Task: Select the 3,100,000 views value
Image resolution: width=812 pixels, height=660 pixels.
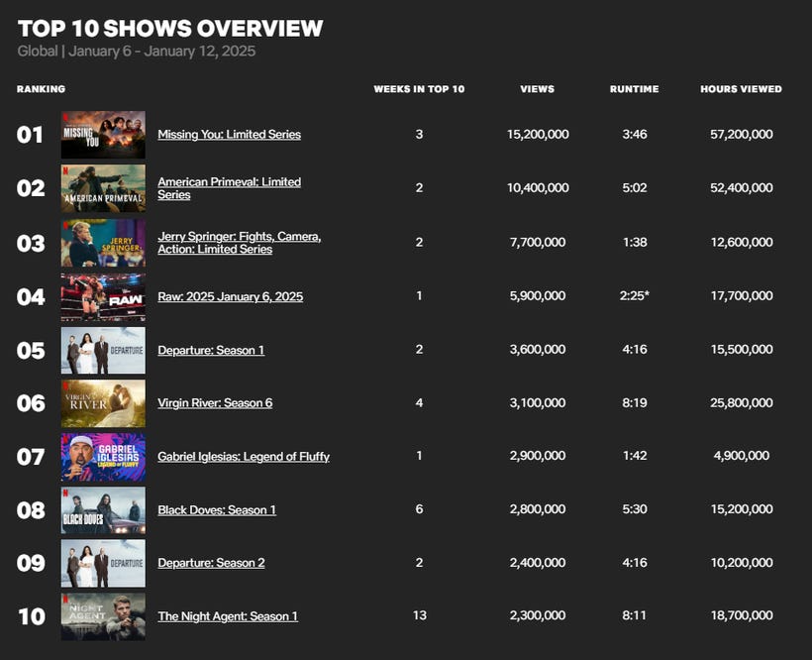Action: (x=538, y=402)
